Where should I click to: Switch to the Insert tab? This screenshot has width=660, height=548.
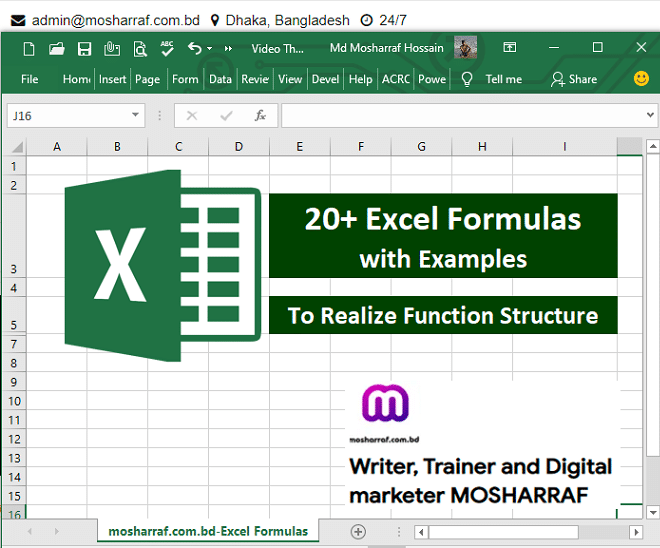tap(112, 79)
